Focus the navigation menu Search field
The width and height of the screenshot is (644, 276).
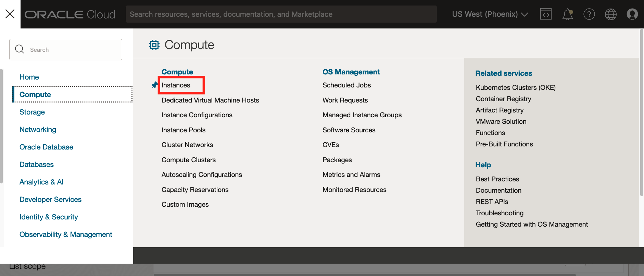pyautogui.click(x=66, y=49)
